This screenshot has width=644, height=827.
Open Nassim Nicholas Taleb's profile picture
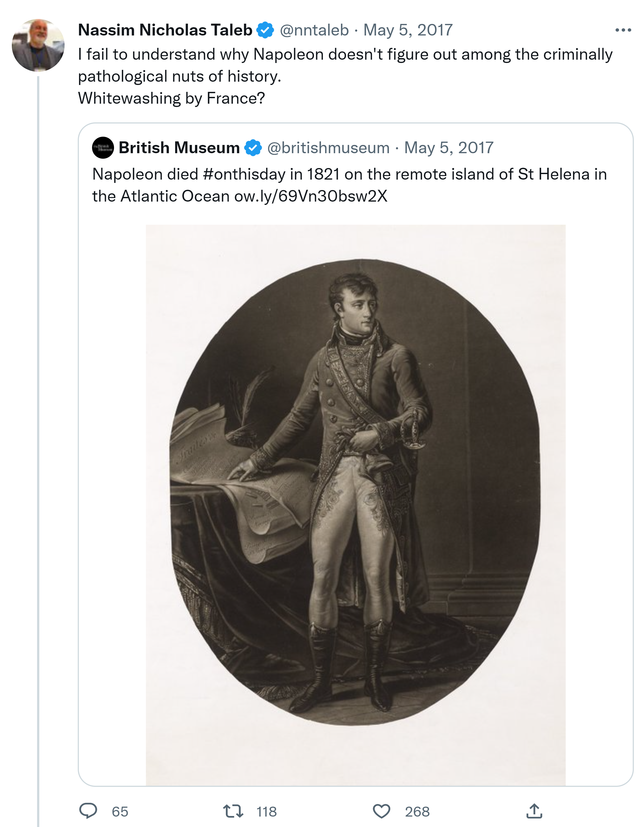pyautogui.click(x=38, y=45)
